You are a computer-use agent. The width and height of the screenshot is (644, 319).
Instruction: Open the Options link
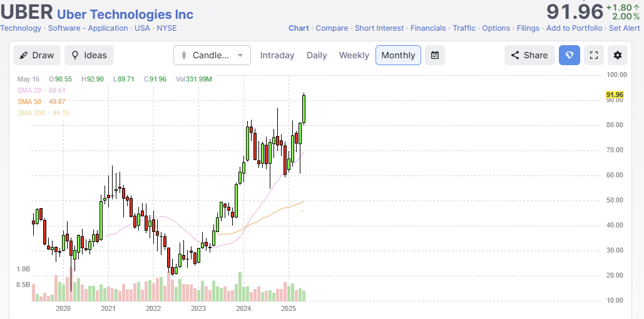tap(496, 28)
